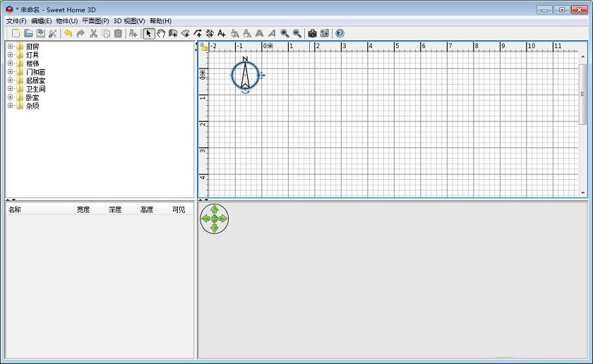Activate the arrow Select mode tool
This screenshot has width=593, height=364.
tap(149, 33)
